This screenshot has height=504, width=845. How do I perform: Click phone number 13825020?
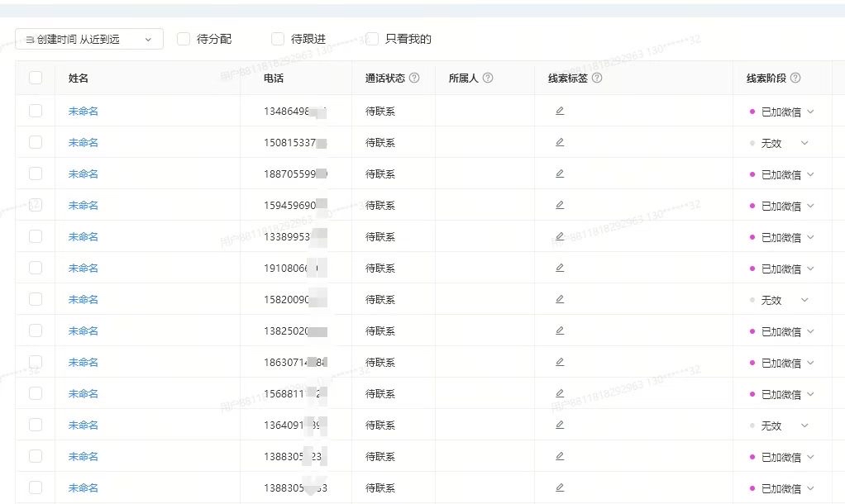coord(295,330)
